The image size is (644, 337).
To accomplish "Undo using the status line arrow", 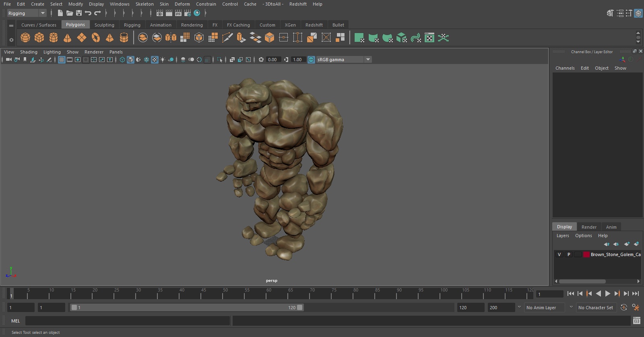I will coord(88,13).
